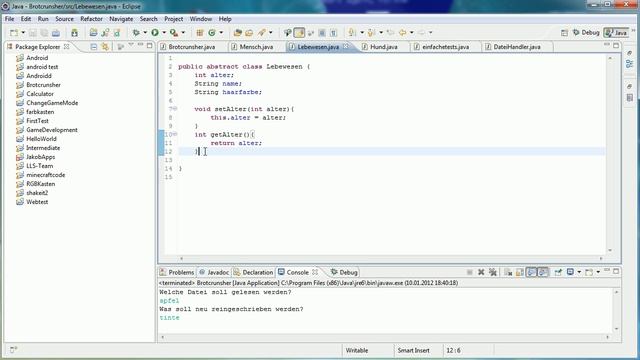
Task: Click Clear Console icon
Action: pos(508,272)
